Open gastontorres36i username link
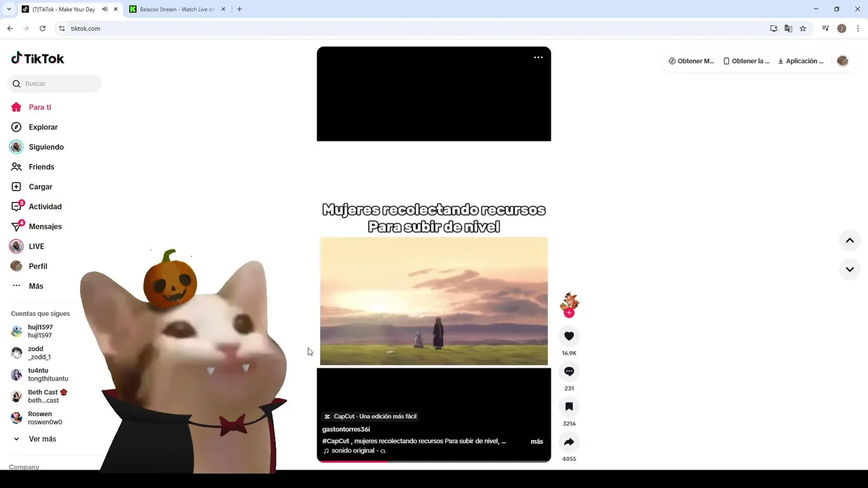868x488 pixels. pyautogui.click(x=346, y=429)
